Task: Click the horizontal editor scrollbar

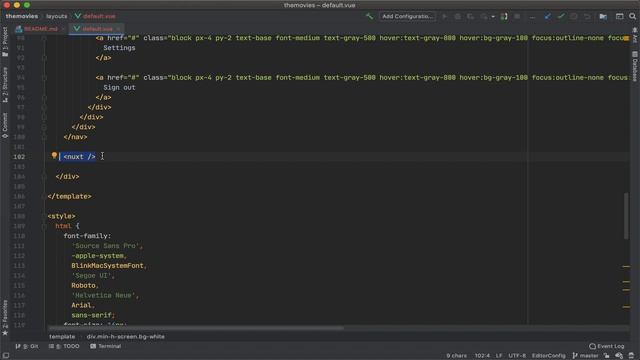Action: (x=196, y=328)
